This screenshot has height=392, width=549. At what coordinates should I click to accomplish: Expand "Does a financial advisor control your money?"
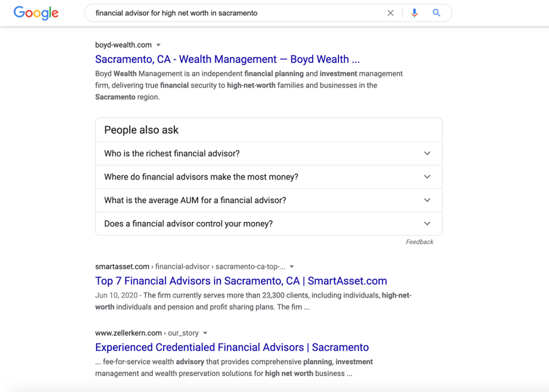click(x=427, y=224)
